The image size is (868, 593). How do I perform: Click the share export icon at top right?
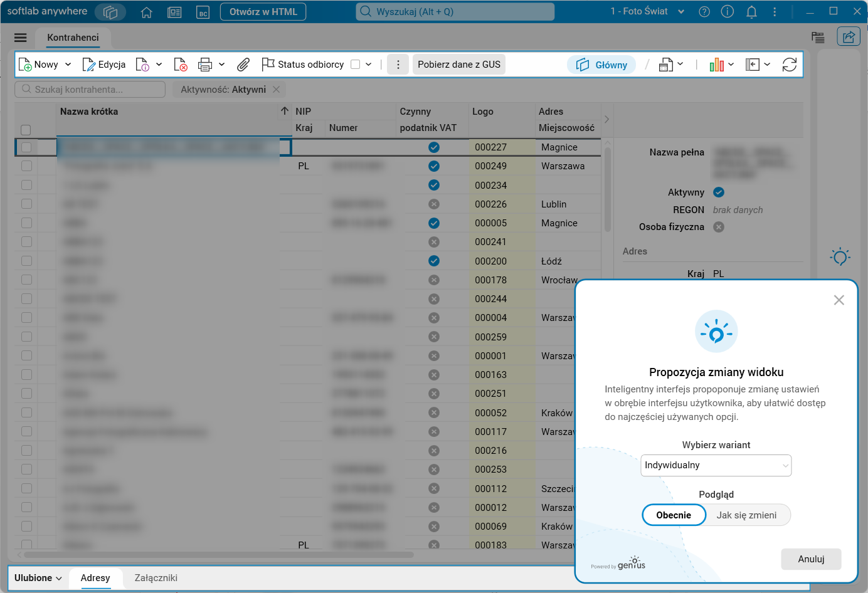click(x=849, y=36)
